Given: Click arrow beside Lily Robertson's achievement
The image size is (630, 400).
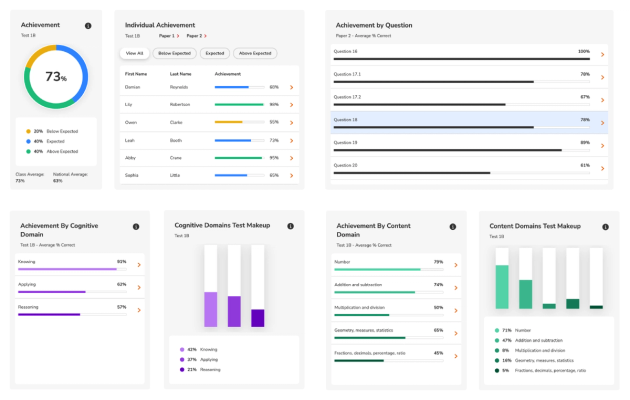Looking at the screenshot, I should (x=292, y=105).
